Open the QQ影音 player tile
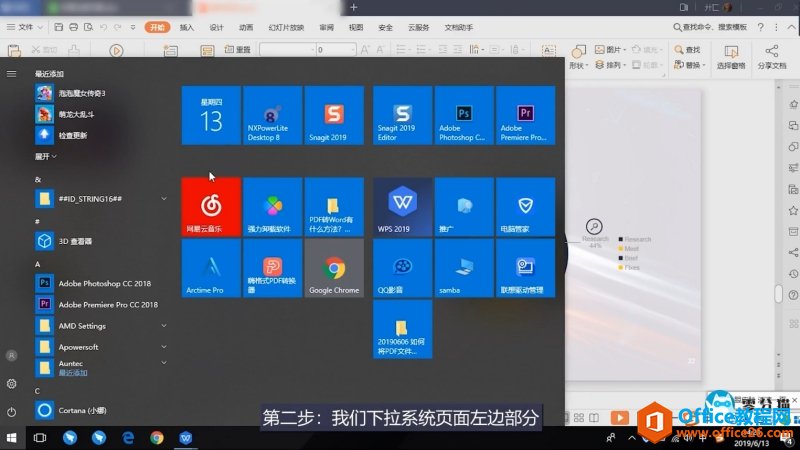The image size is (800, 450). [402, 270]
